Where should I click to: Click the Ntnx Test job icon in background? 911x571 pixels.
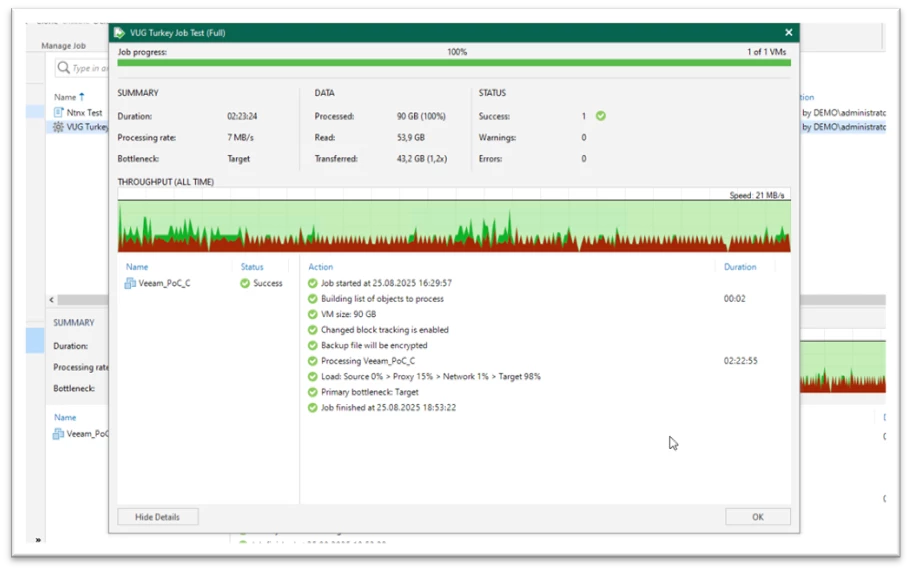(58, 112)
